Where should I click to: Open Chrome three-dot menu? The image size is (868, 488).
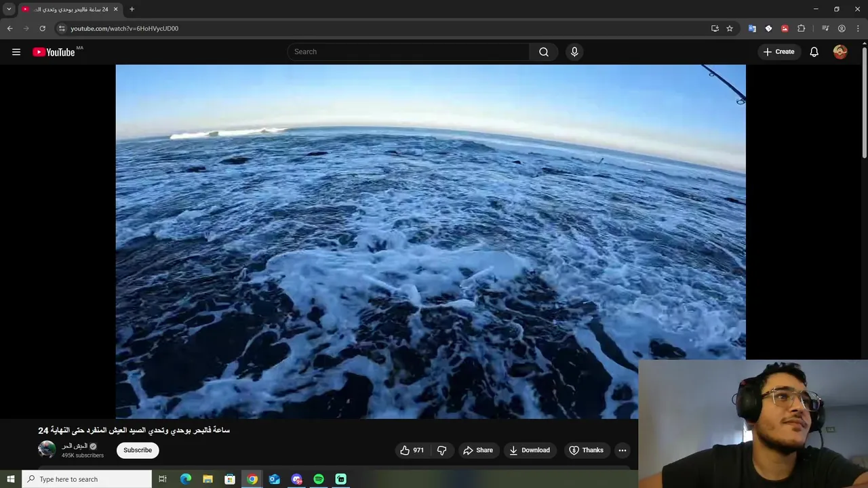(858, 28)
